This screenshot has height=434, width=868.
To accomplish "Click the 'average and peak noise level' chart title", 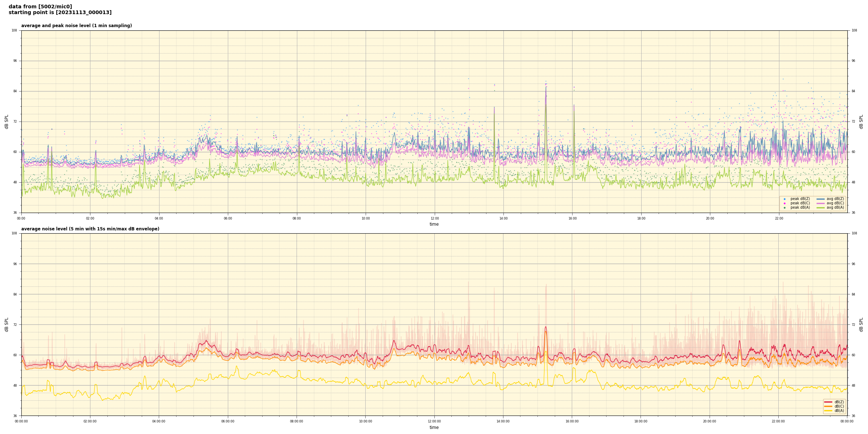I will point(76,26).
